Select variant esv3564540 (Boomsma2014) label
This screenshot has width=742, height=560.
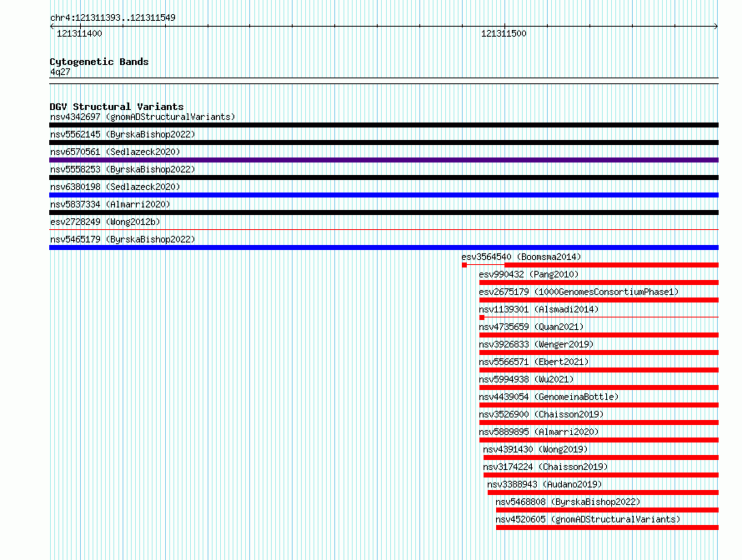(x=521, y=257)
